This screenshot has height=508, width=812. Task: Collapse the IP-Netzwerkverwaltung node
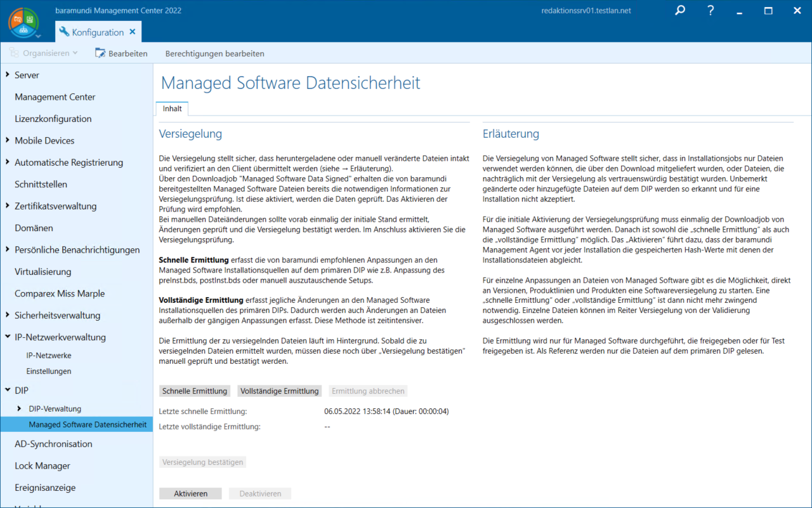pyautogui.click(x=8, y=337)
